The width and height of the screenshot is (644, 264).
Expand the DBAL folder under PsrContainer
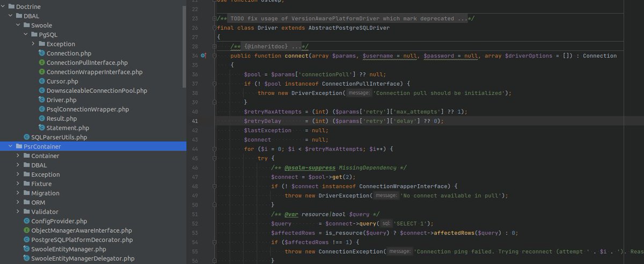coord(19,165)
